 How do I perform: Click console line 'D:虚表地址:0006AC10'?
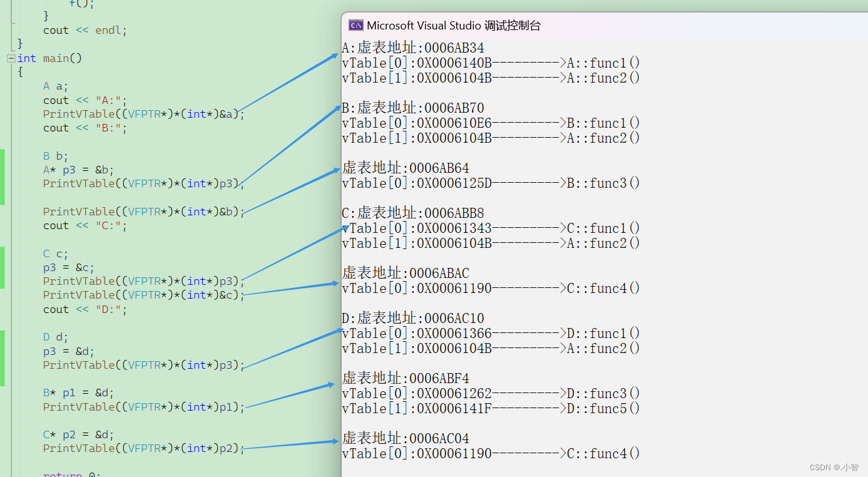[413, 318]
